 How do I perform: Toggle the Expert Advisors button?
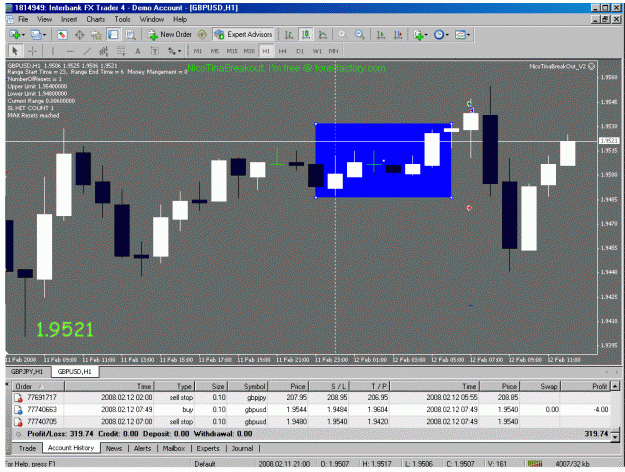click(x=243, y=35)
